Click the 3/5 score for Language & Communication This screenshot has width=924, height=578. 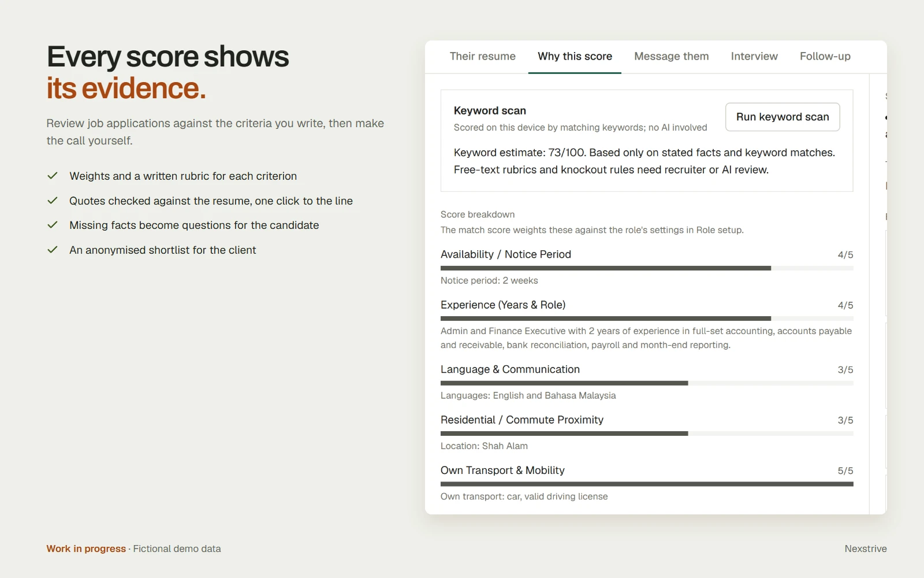click(x=845, y=370)
